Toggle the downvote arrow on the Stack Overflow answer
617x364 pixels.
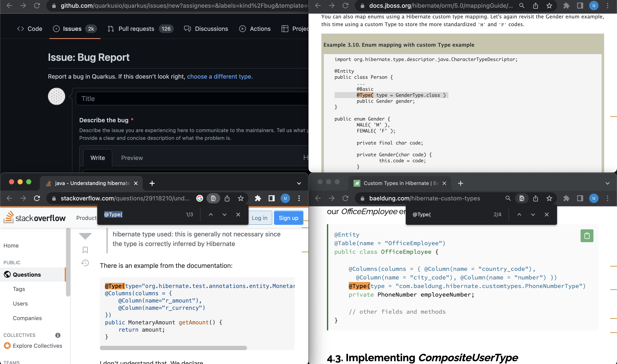[85, 236]
